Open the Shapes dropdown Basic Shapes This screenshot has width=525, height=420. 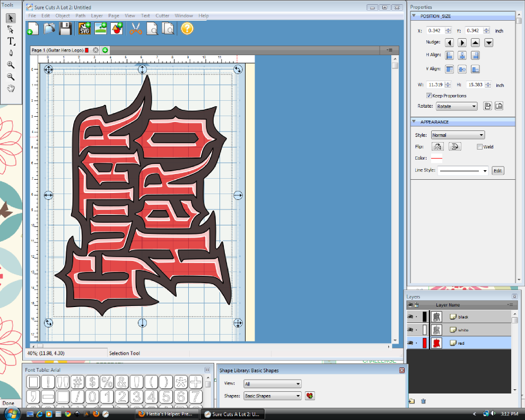click(273, 396)
